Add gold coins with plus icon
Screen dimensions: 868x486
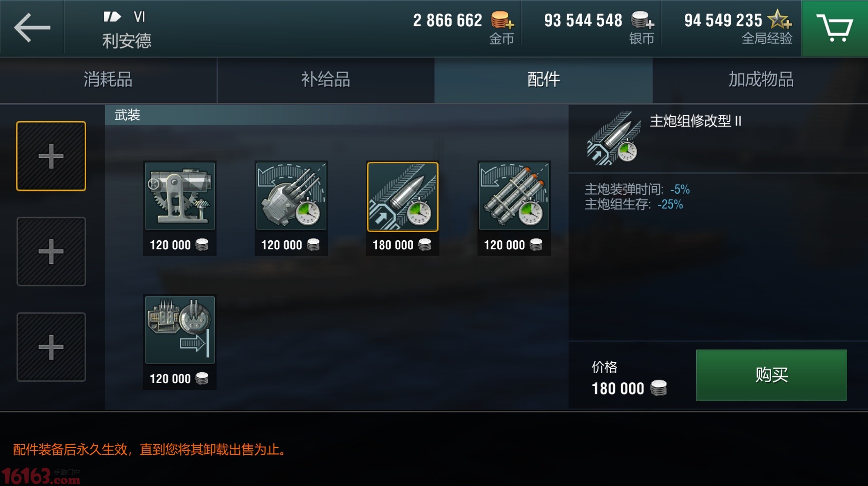[502, 20]
